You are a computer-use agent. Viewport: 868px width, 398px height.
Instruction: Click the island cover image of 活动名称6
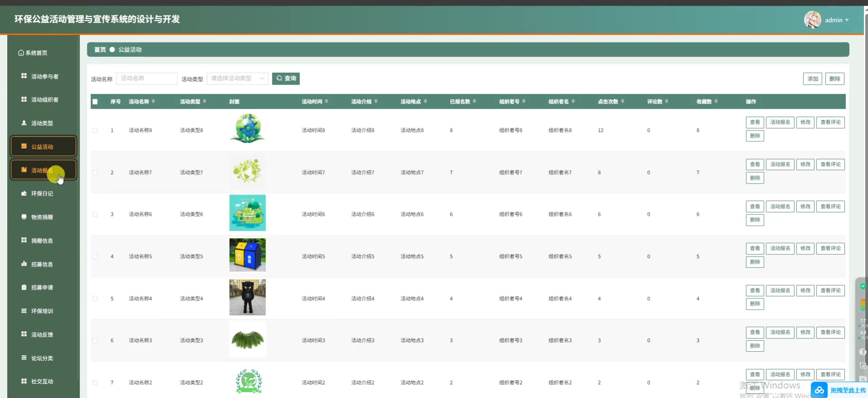(247, 213)
